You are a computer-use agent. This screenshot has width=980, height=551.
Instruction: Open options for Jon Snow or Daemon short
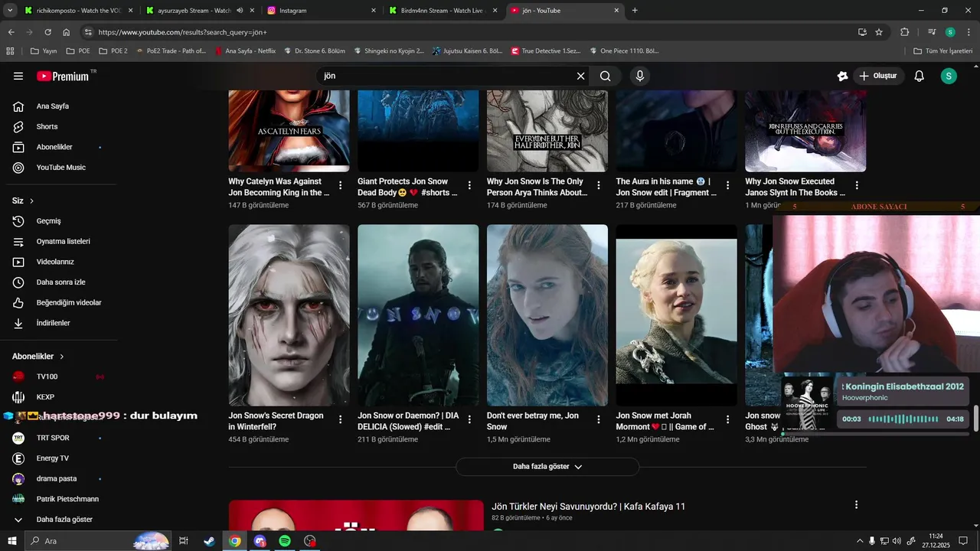pyautogui.click(x=469, y=419)
